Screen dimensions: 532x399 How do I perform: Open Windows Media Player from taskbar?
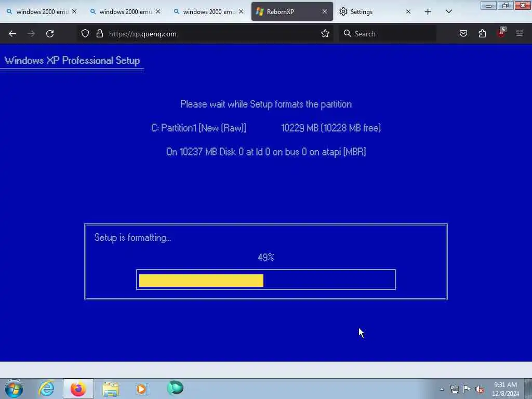pos(142,389)
